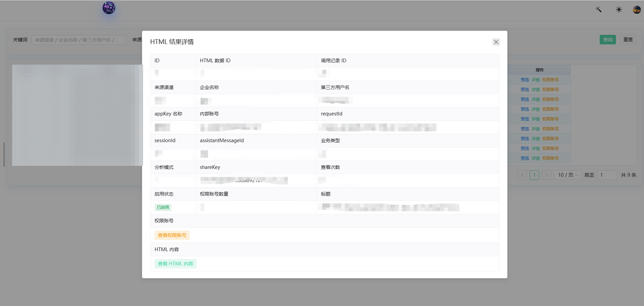This screenshot has height=306, width=644.
Task: Click the 查看次数 label
Action: [330, 167]
